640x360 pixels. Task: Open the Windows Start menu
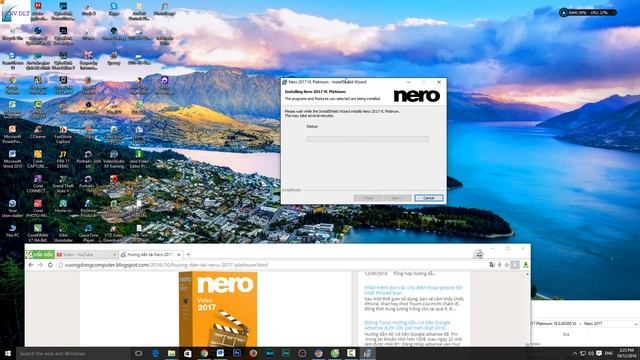pyautogui.click(x=8, y=353)
